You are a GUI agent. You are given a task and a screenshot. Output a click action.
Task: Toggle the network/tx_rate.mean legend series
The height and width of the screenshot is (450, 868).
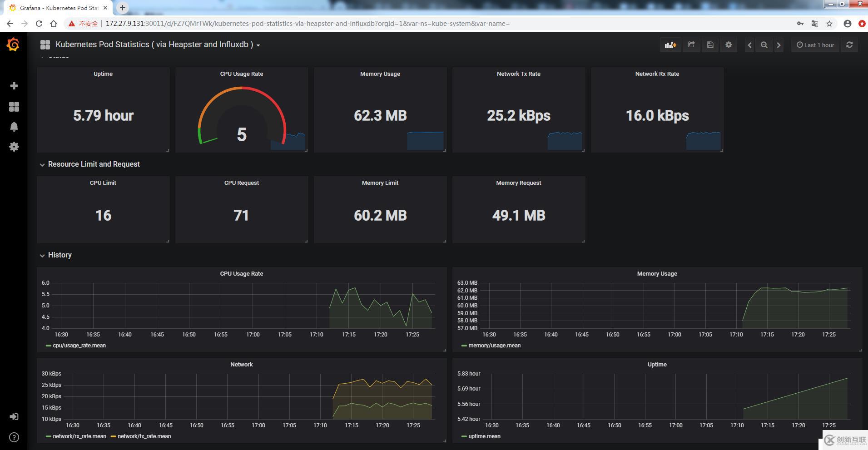(144, 436)
